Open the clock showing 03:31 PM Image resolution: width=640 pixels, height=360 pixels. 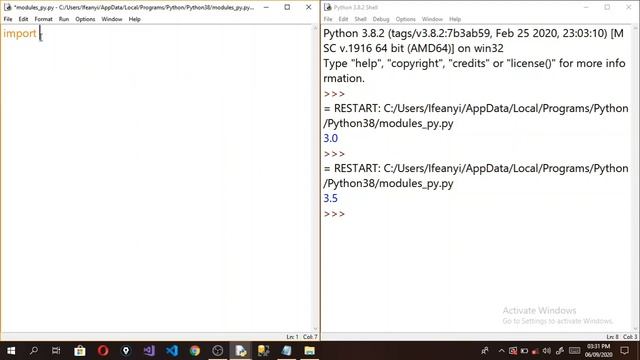point(598,351)
